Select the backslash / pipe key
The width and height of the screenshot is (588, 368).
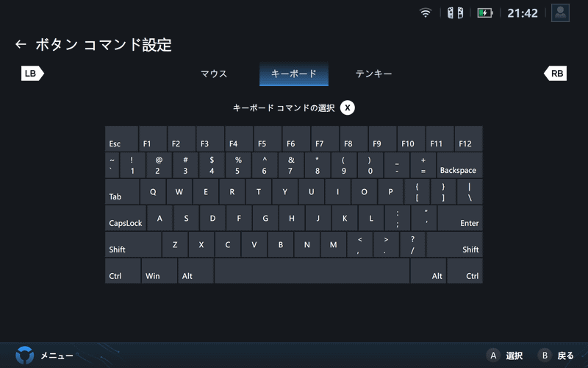pyautogui.click(x=470, y=191)
